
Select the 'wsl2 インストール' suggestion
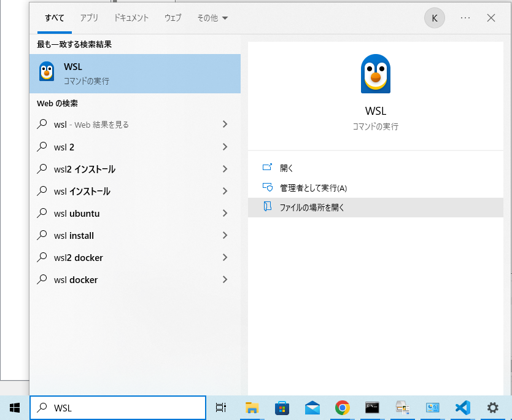(135, 169)
